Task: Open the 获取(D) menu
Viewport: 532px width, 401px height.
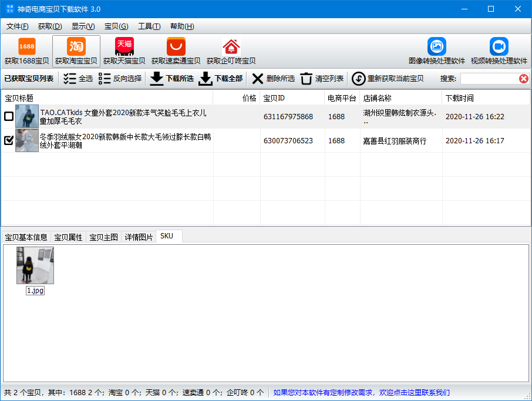Action: click(x=50, y=26)
